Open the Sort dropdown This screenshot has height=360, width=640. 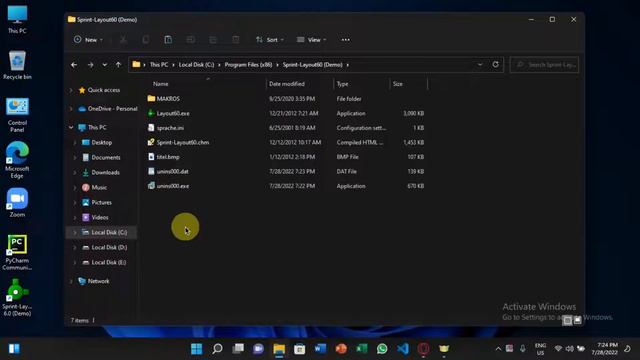[269, 40]
